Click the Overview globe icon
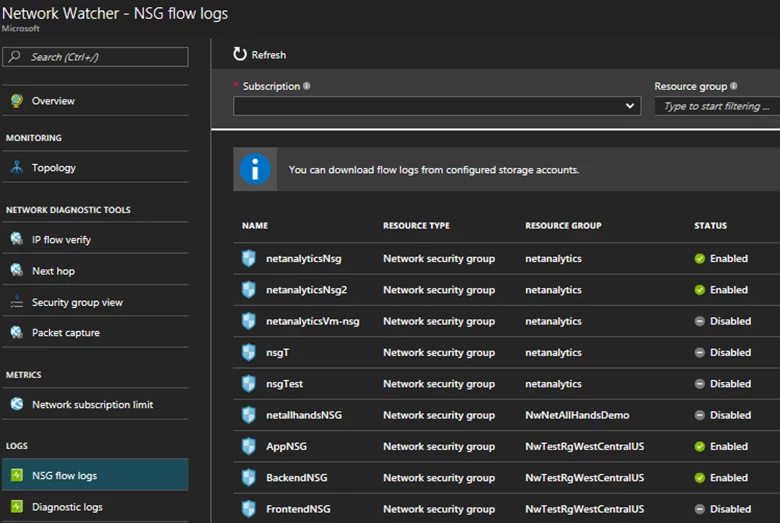 coord(16,101)
